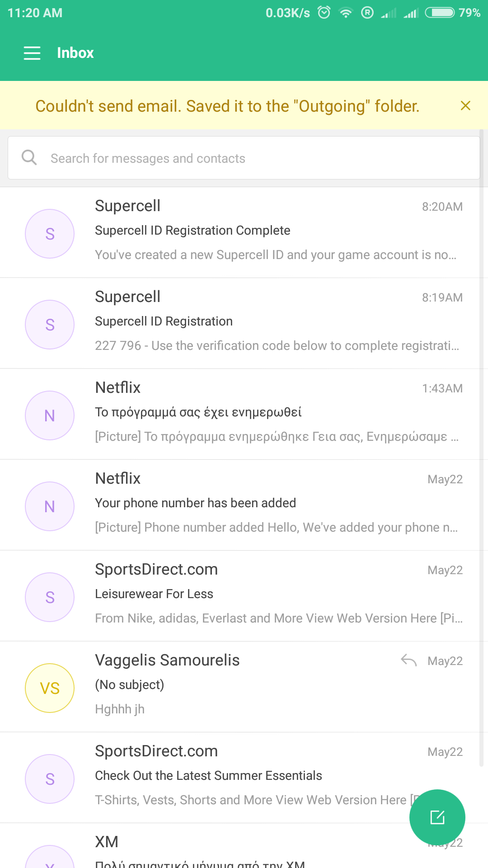
Task: Open "Your phone number has been added" email
Action: (x=271, y=504)
